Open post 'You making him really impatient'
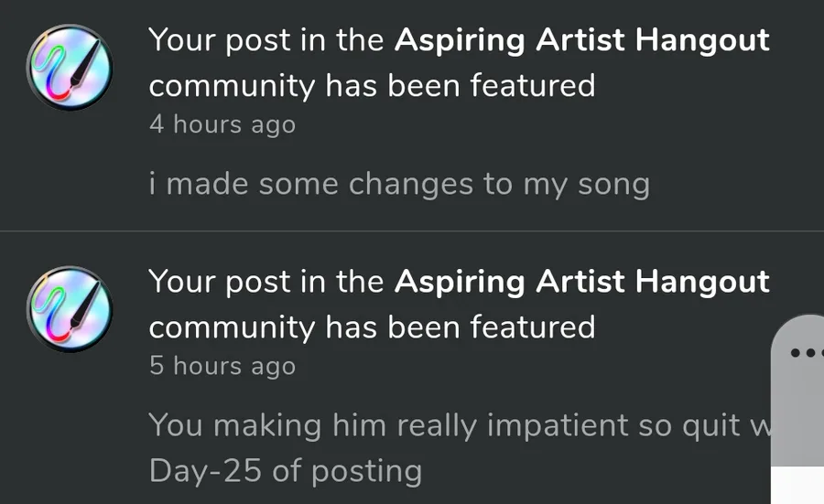The image size is (824, 504). pyautogui.click(x=460, y=424)
